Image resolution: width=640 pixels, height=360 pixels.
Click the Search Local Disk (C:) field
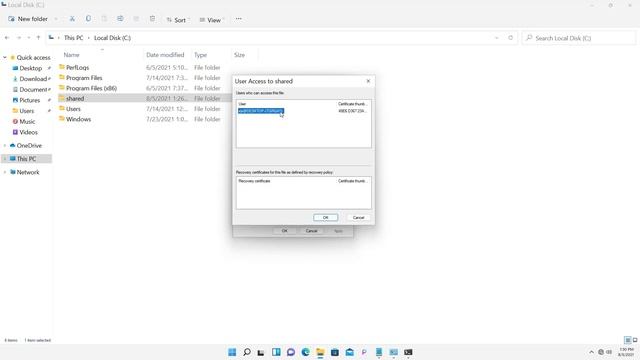(x=579, y=38)
